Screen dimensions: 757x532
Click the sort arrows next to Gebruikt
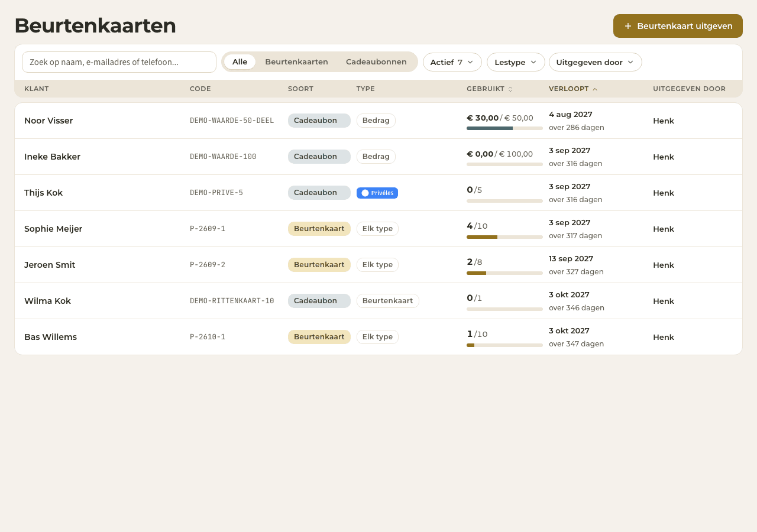coord(510,89)
